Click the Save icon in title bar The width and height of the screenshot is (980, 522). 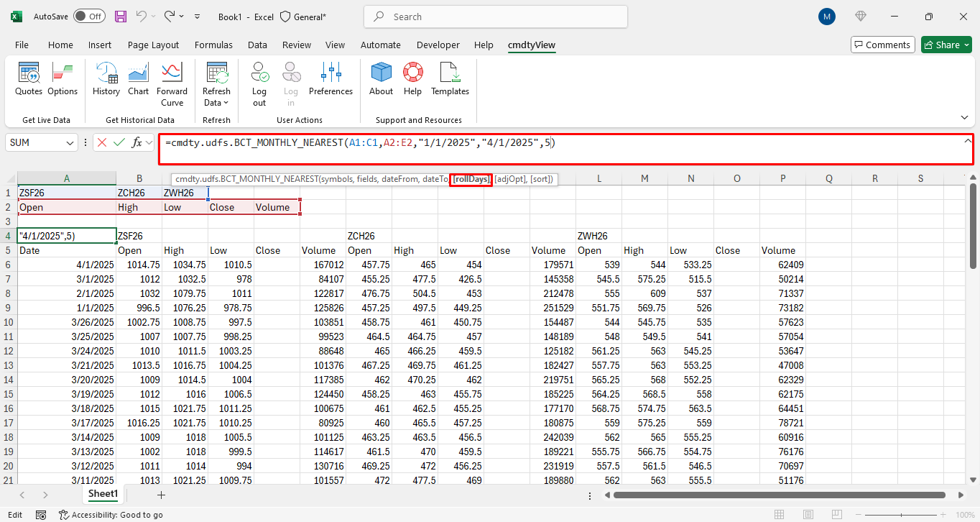pyautogui.click(x=121, y=16)
